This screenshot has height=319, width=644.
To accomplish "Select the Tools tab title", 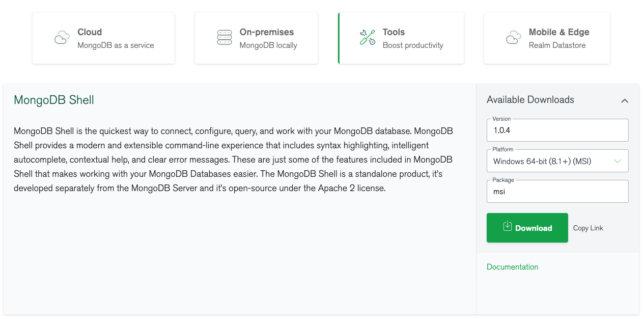I will [394, 32].
